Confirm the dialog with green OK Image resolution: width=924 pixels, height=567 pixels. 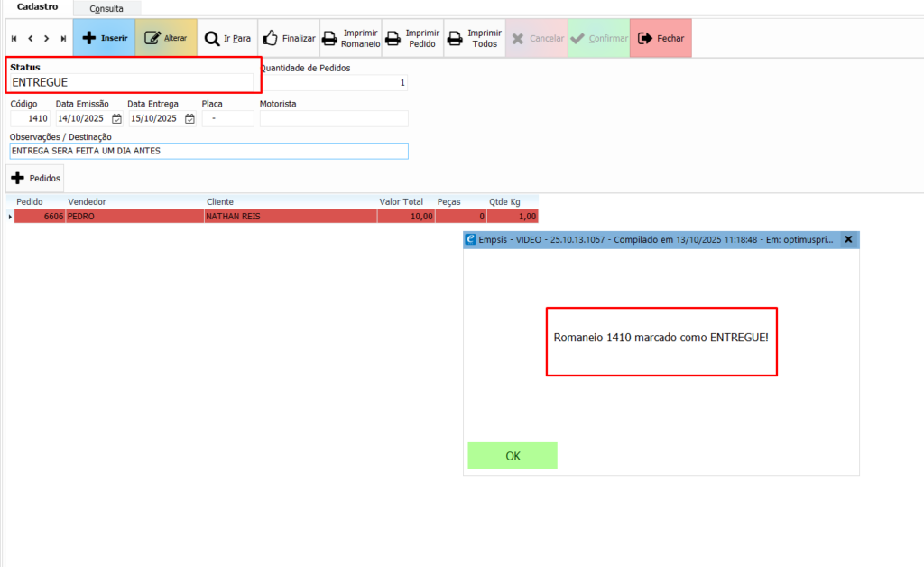pos(513,456)
